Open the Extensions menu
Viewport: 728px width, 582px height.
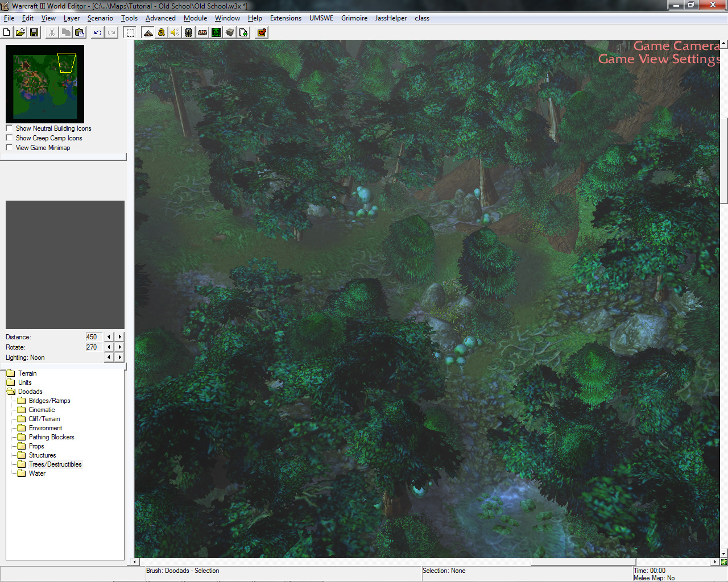pos(286,18)
